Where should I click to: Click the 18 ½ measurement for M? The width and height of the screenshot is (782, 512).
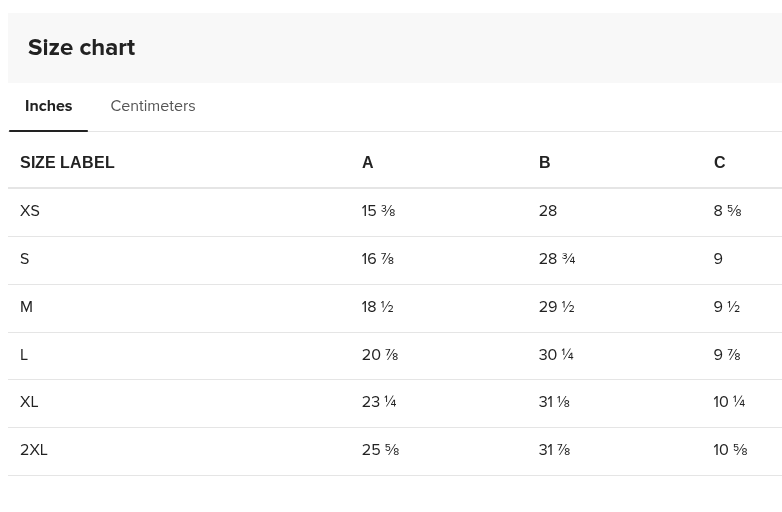point(377,307)
